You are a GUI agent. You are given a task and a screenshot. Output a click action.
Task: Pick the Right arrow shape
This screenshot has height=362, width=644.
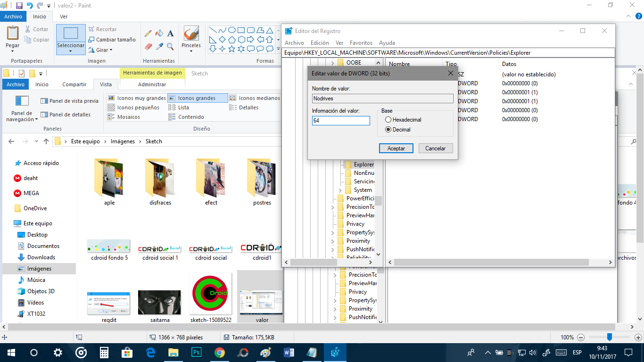[250, 40]
